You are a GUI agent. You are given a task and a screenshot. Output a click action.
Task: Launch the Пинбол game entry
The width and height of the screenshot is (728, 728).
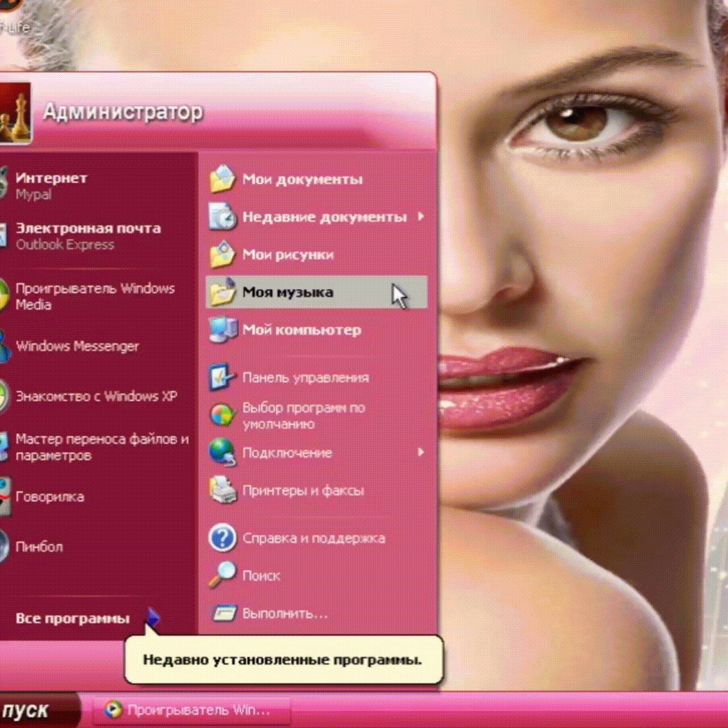click(x=97, y=547)
